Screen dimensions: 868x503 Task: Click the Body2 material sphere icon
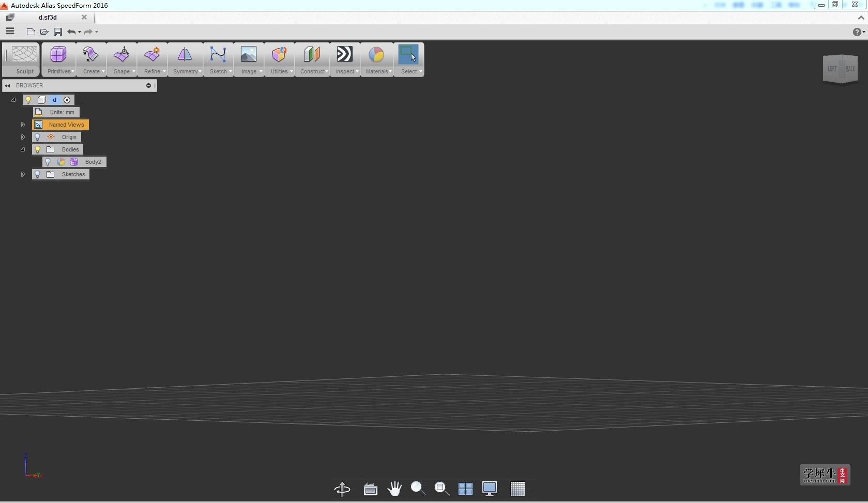pos(61,162)
